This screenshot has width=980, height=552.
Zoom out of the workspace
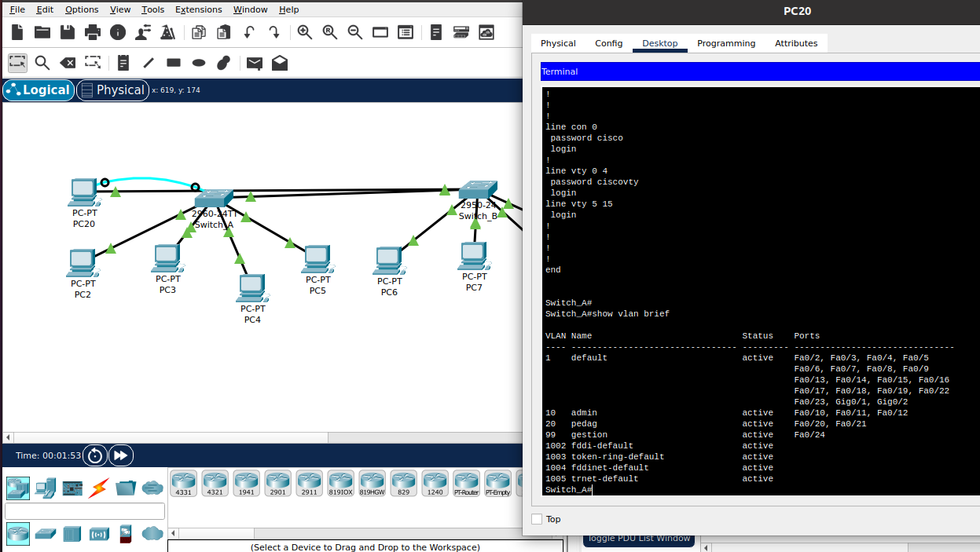click(355, 32)
